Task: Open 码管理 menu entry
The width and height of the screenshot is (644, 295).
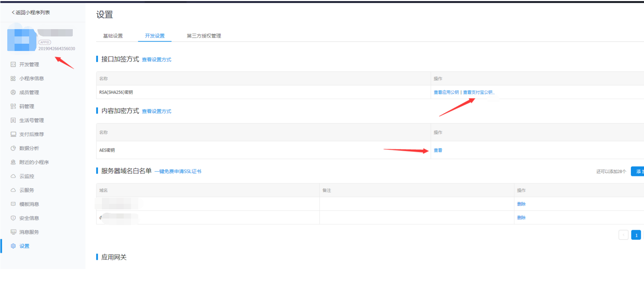Action: tap(27, 106)
